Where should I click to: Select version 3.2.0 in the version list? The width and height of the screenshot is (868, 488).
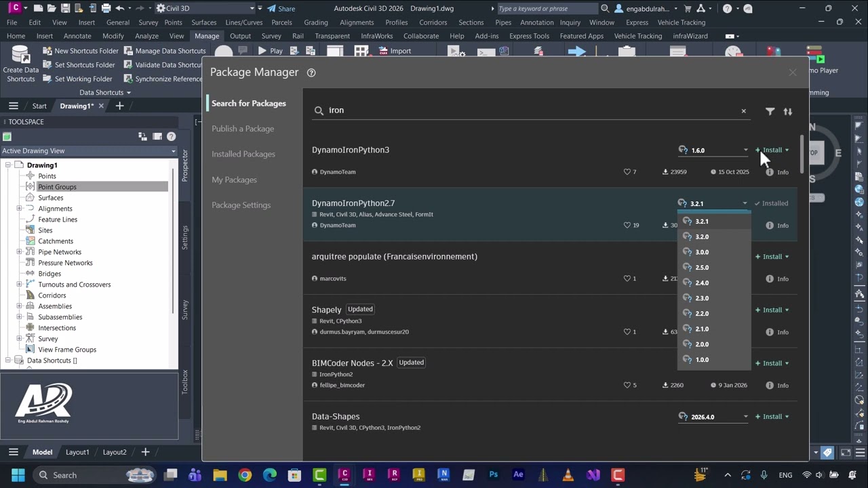pos(714,237)
